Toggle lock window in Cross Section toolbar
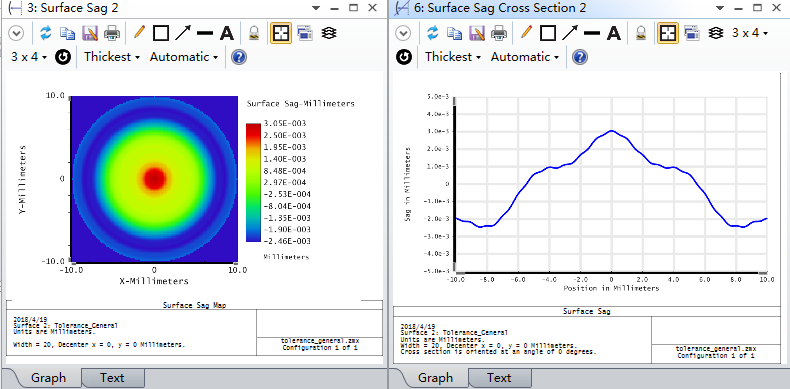Image resolution: width=790 pixels, height=389 pixels. [x=641, y=33]
